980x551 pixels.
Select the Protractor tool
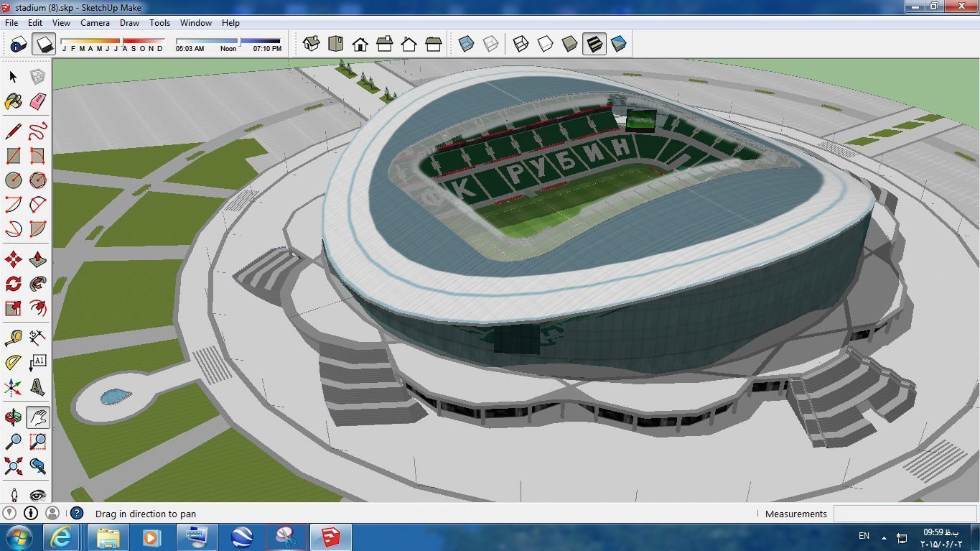tap(13, 362)
